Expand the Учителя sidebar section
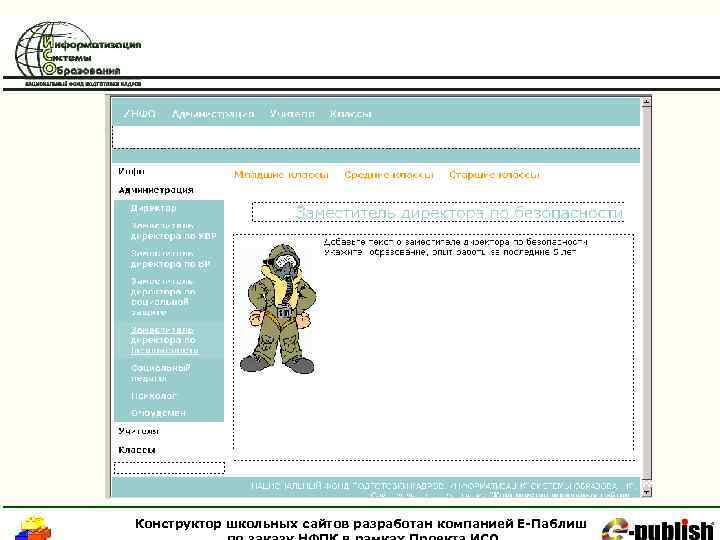The image size is (720, 540). (x=138, y=431)
